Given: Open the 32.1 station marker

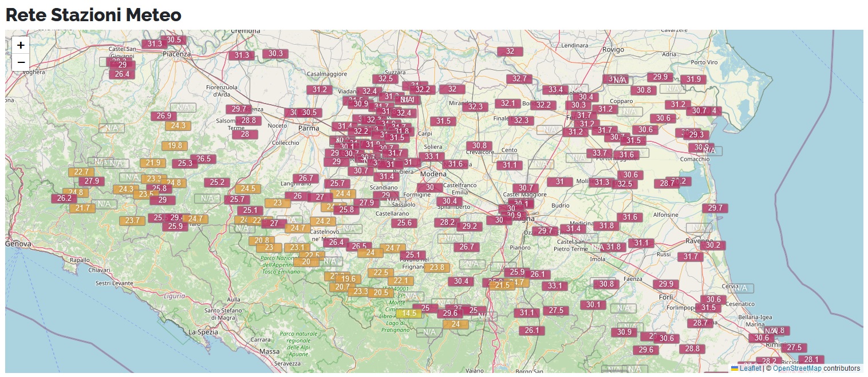Looking at the screenshot, I should [x=508, y=104].
